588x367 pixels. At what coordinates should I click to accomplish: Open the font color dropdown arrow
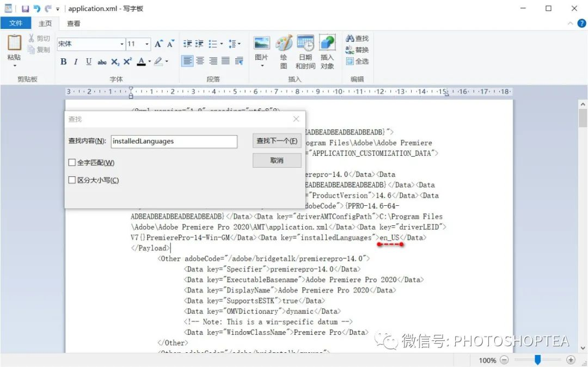[150, 62]
